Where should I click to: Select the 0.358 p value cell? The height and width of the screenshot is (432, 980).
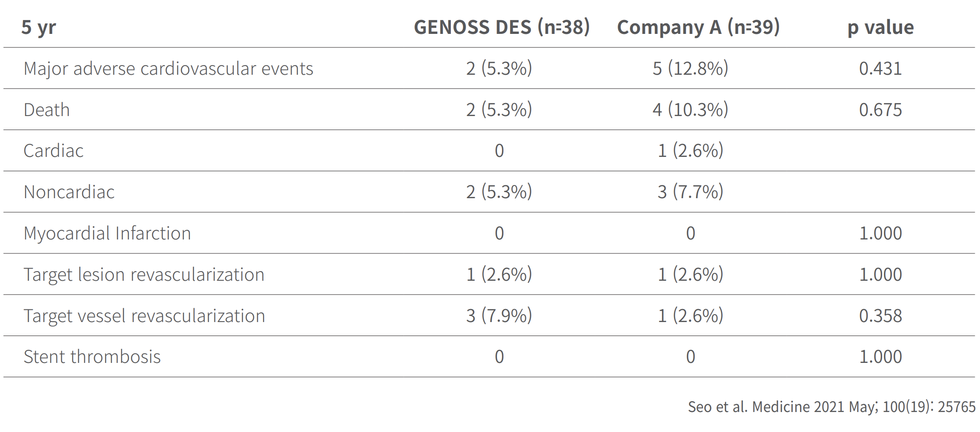(x=880, y=316)
